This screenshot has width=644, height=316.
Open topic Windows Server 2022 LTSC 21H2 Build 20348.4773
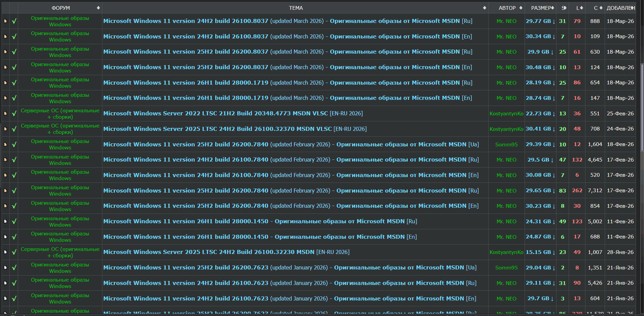[x=233, y=114]
